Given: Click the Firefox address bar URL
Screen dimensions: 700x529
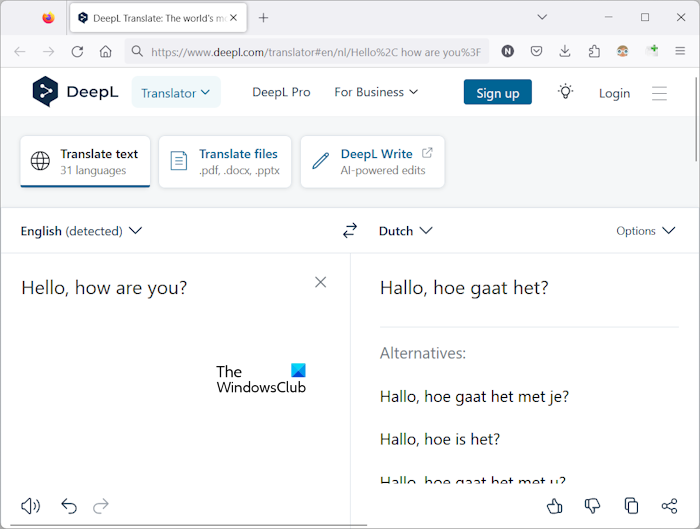Looking at the screenshot, I should 315,51.
